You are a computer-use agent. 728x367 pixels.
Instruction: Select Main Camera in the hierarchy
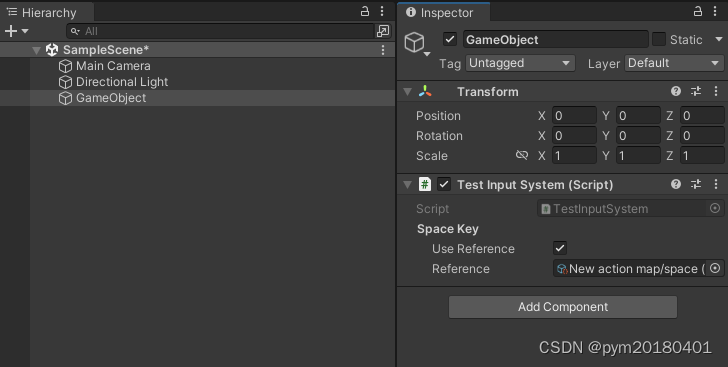coord(113,66)
